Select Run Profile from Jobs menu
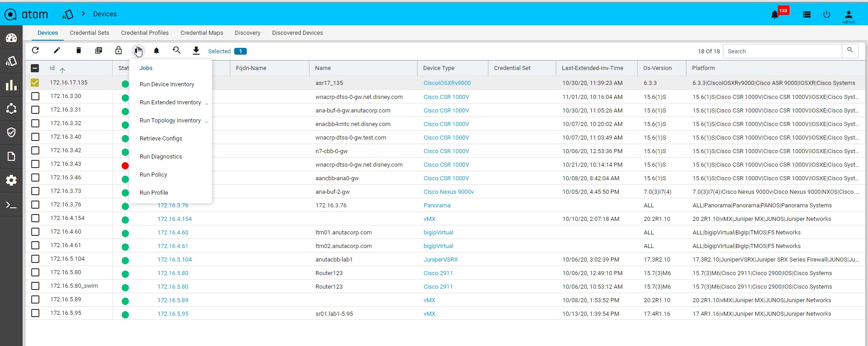This screenshot has height=346, width=868. pyautogui.click(x=170, y=193)
